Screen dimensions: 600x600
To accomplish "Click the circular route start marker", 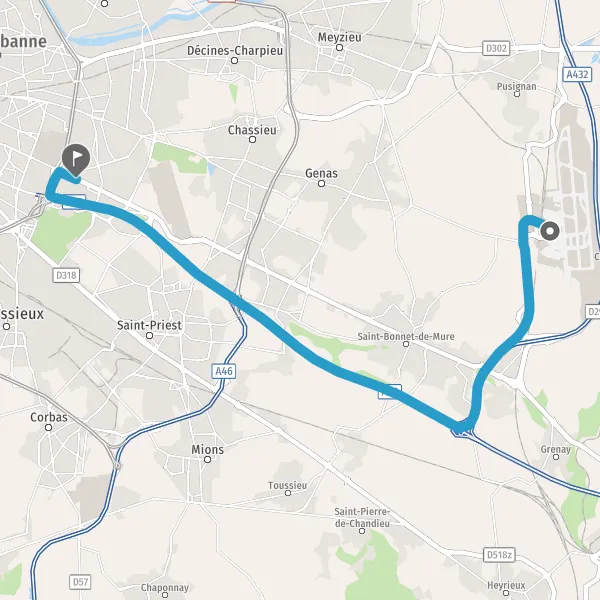I will pyautogui.click(x=550, y=231).
